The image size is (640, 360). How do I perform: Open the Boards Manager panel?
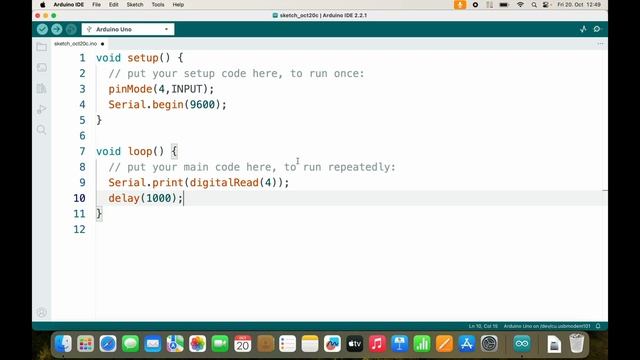[x=42, y=67]
